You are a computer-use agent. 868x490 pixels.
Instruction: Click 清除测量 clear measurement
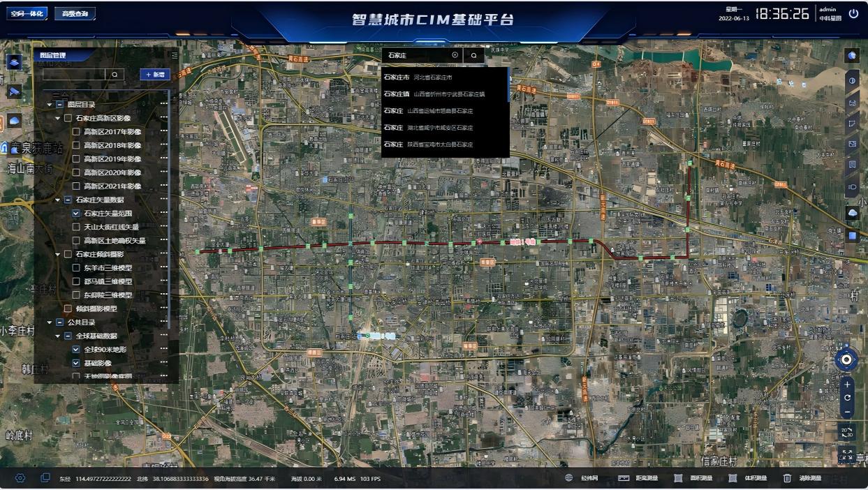[802, 478]
